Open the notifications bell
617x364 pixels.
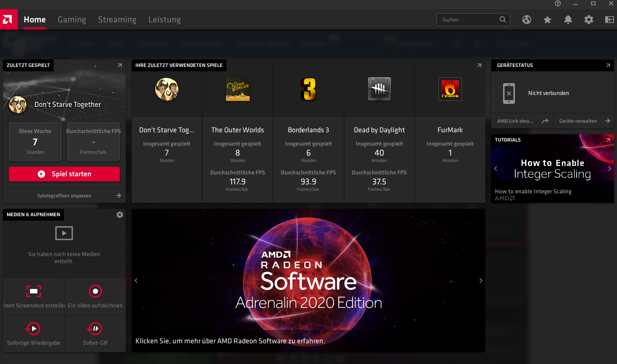click(x=568, y=20)
